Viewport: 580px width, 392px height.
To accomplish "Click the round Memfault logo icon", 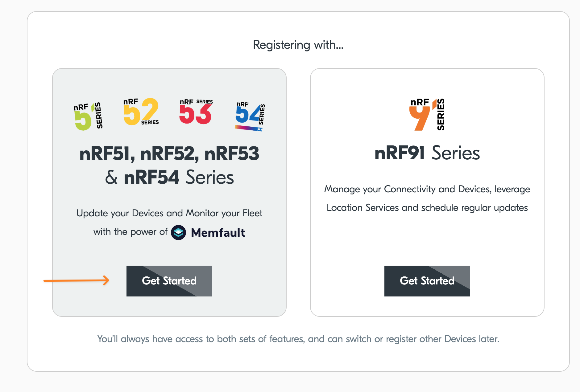I will click(x=178, y=232).
